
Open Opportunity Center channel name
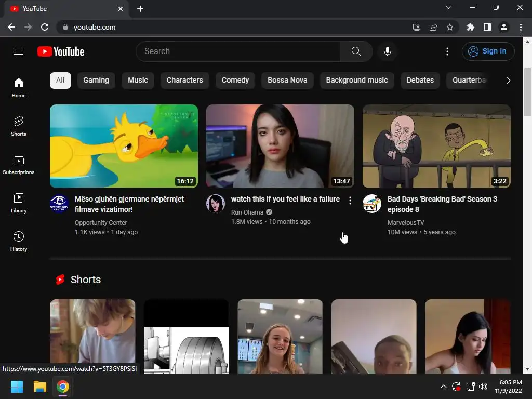click(x=101, y=222)
